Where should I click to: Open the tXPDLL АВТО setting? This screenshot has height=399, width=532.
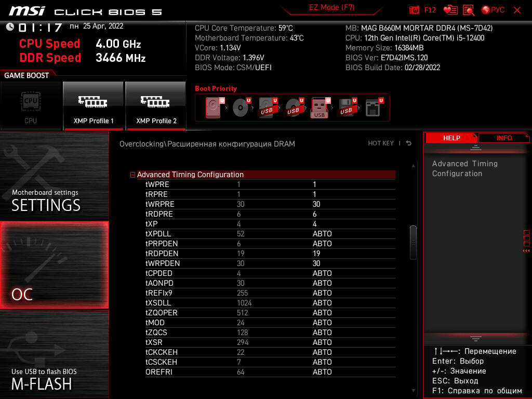(x=322, y=234)
